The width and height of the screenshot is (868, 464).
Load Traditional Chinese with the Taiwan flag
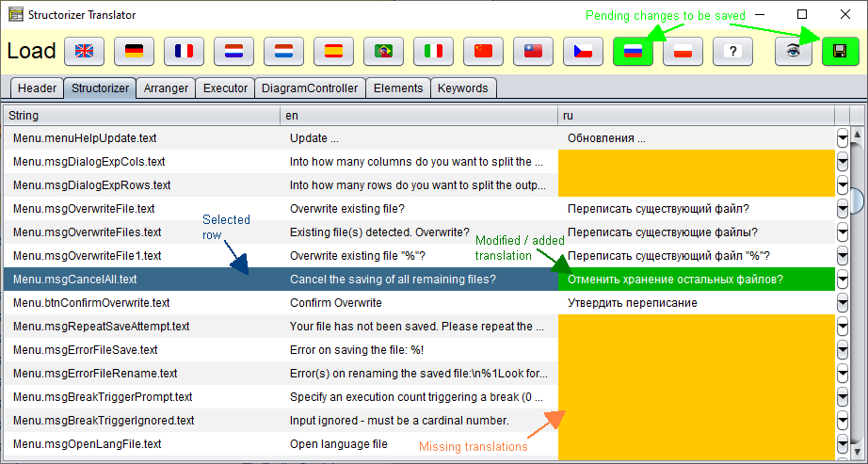[533, 52]
